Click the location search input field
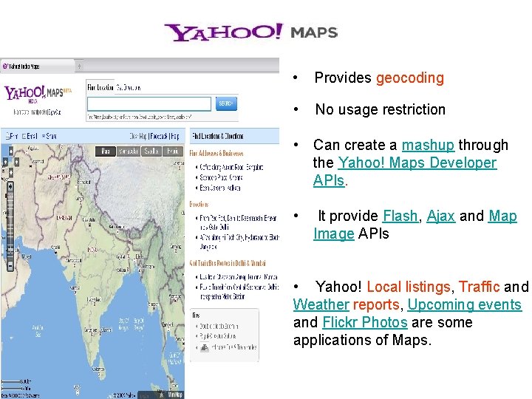 pyautogui.click(x=149, y=104)
